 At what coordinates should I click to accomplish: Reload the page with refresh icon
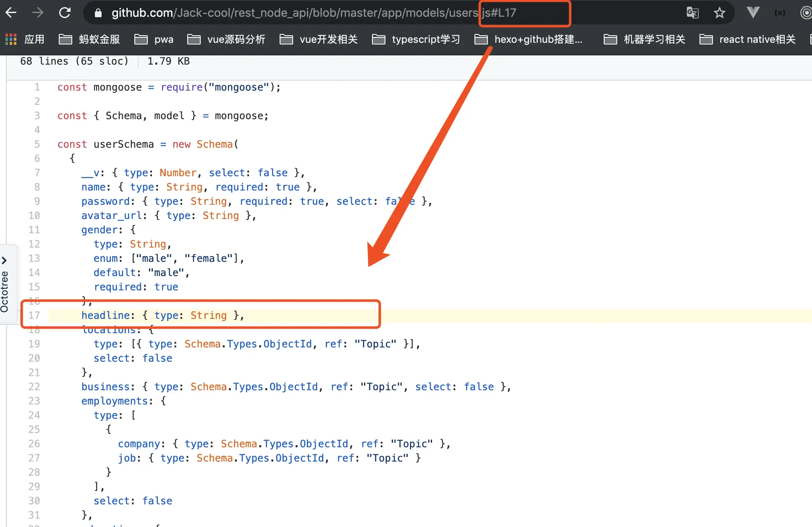coord(65,13)
